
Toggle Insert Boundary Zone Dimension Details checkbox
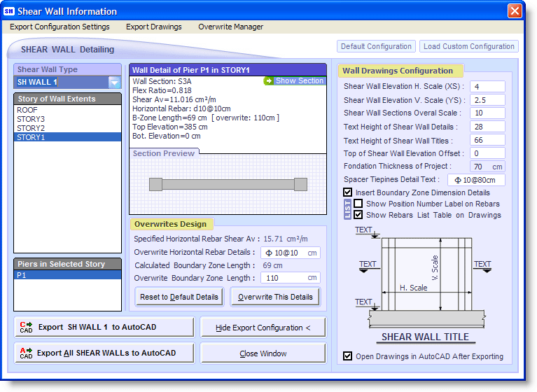tap(348, 192)
